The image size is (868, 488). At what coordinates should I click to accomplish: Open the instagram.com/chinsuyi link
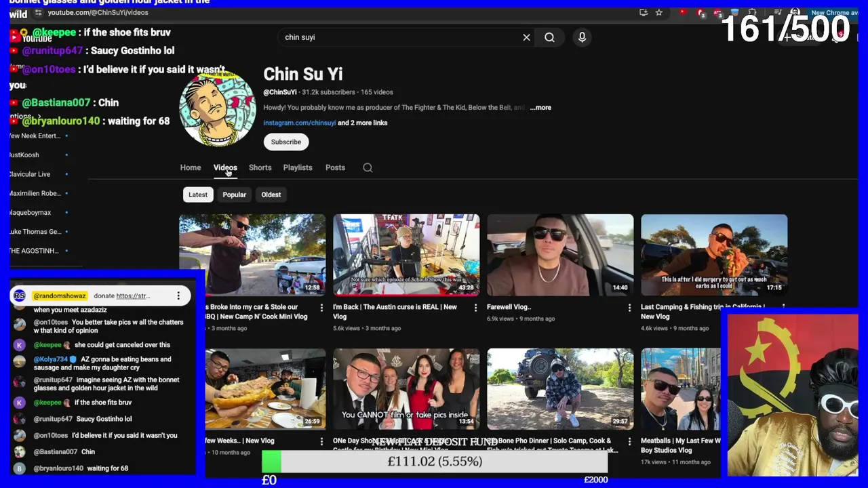300,123
